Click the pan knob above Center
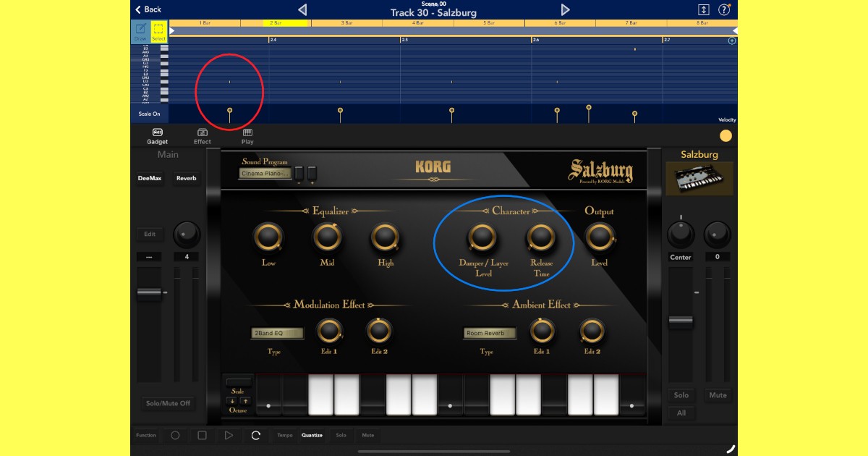The width and height of the screenshot is (868, 456). pos(681,234)
